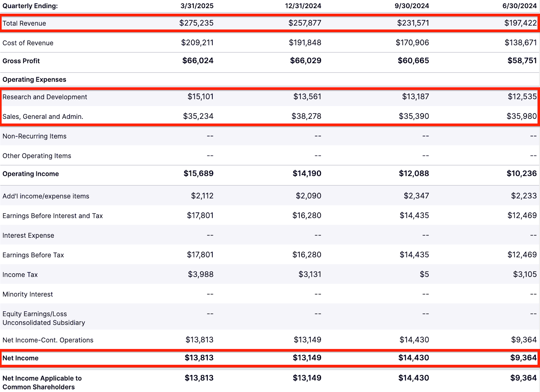The width and height of the screenshot is (540, 392).
Task: Select Total Revenue value $231,571
Action: click(x=413, y=23)
